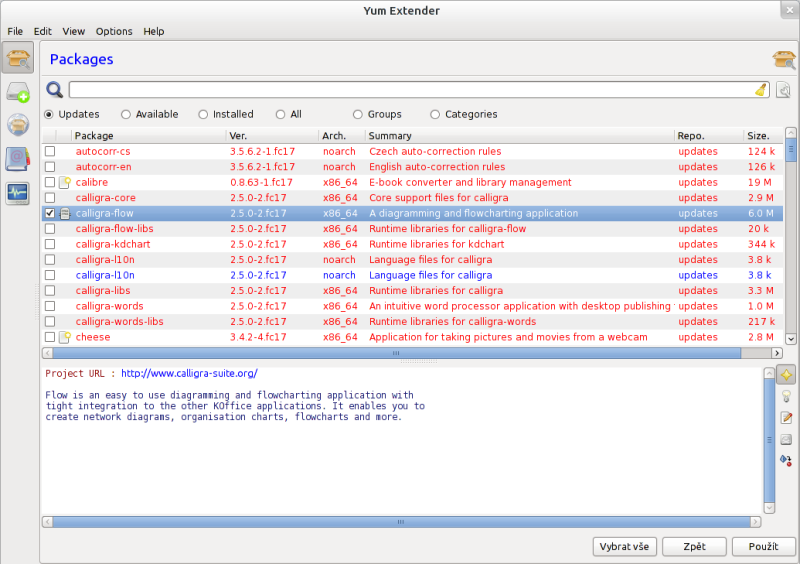The width and height of the screenshot is (800, 564).
Task: Select the Installed radio button
Action: pyautogui.click(x=204, y=115)
